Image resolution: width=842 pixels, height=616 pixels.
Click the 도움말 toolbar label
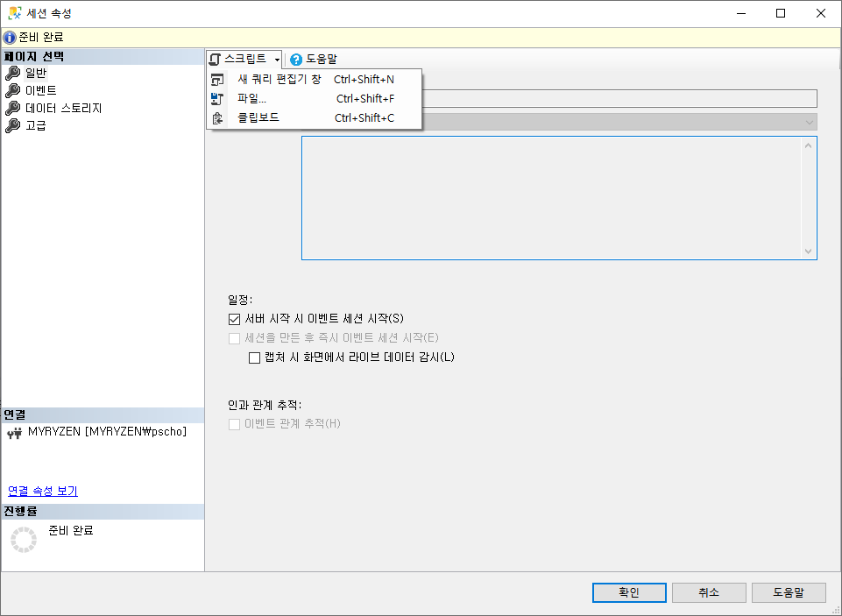tap(322, 59)
